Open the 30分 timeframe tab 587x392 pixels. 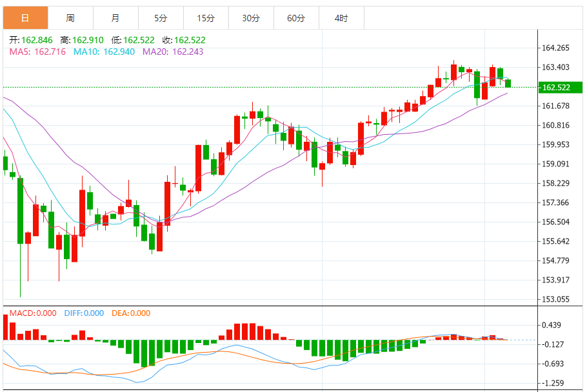pos(251,18)
